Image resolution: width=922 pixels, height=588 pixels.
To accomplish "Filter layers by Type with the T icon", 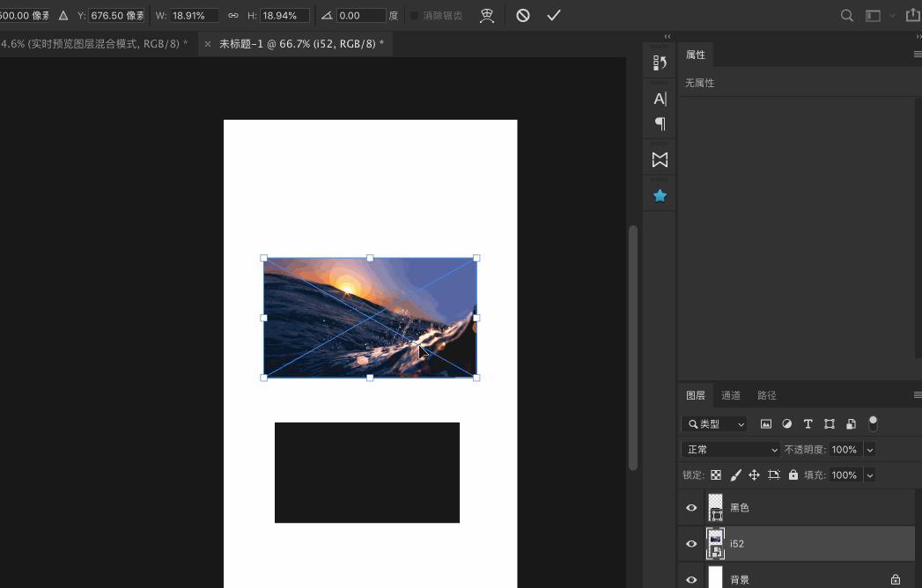I will pos(808,423).
